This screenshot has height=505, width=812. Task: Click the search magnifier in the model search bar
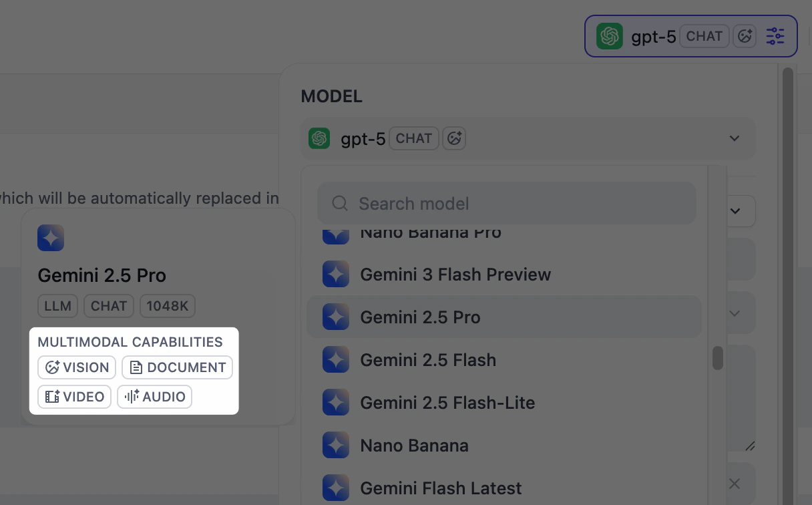pyautogui.click(x=340, y=203)
